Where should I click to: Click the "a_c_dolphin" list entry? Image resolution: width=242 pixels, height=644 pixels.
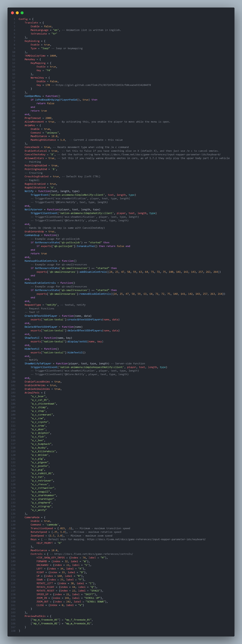click(41, 433)
